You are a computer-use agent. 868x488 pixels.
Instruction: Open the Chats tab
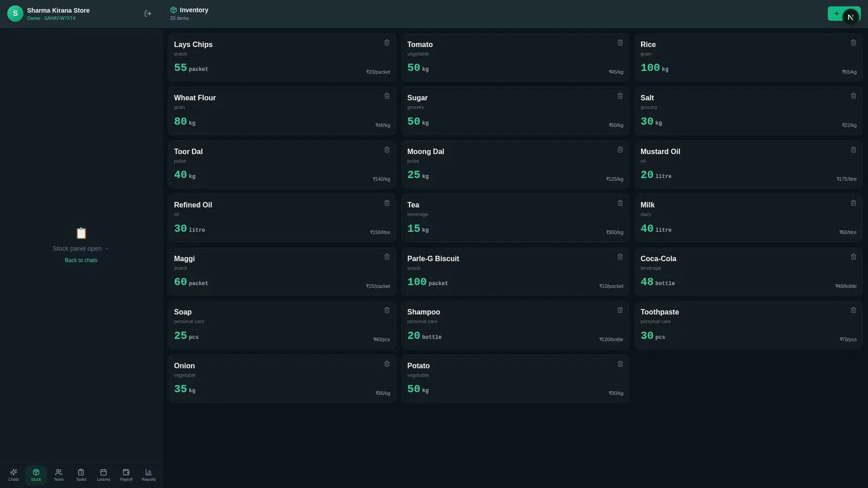(x=13, y=475)
